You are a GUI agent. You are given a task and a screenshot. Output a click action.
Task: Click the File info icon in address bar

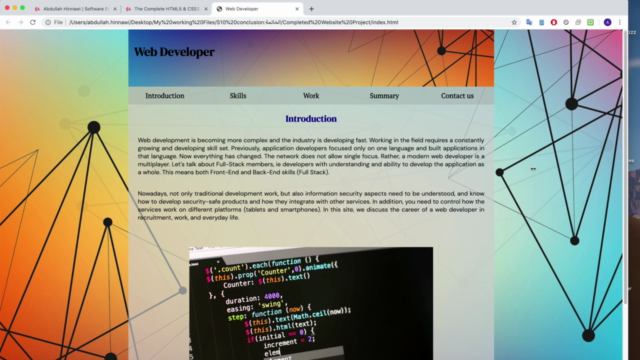pyautogui.click(x=48, y=22)
